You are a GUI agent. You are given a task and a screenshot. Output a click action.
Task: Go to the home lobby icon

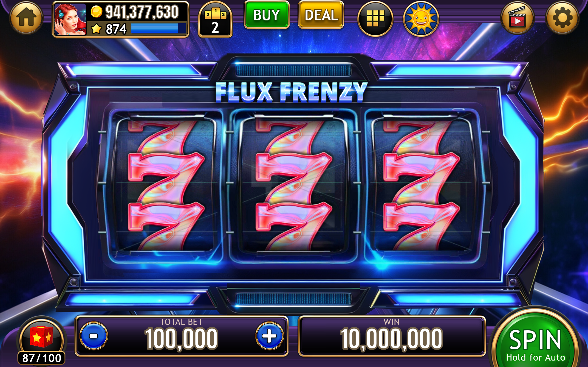tap(26, 18)
